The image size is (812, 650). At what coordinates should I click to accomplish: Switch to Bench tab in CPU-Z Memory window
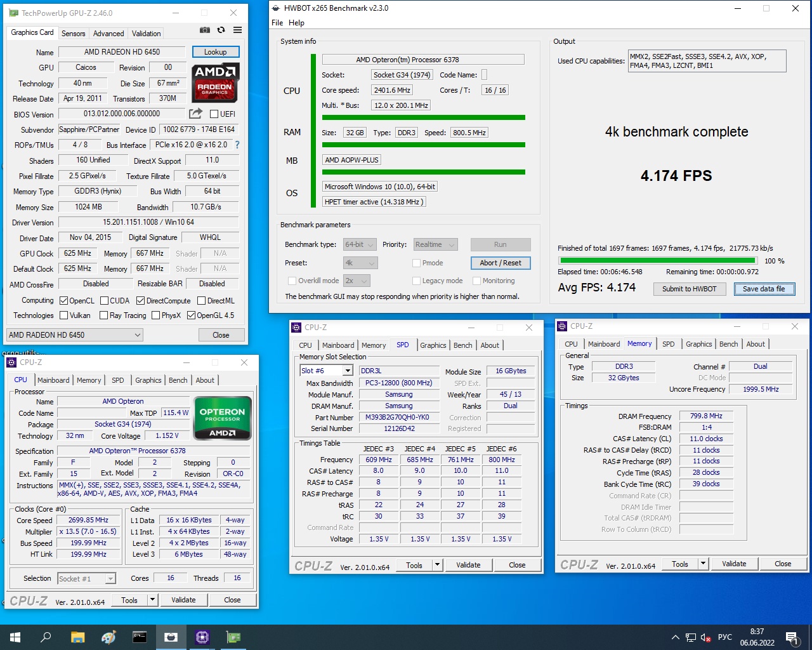729,344
